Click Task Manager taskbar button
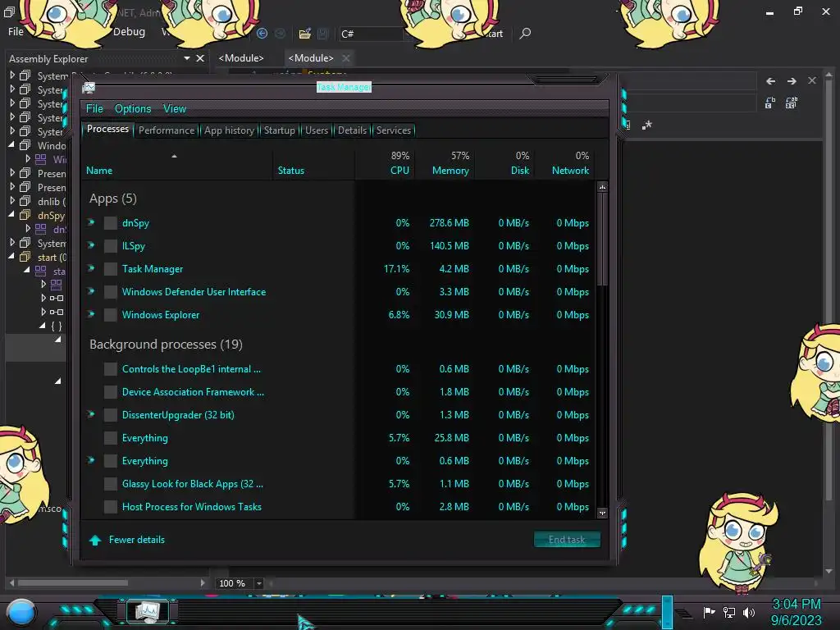 [x=148, y=611]
